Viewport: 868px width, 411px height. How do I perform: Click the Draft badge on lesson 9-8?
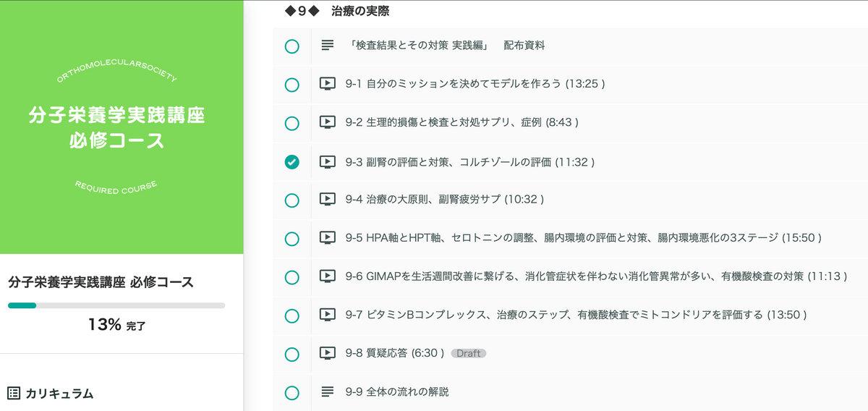point(469,354)
